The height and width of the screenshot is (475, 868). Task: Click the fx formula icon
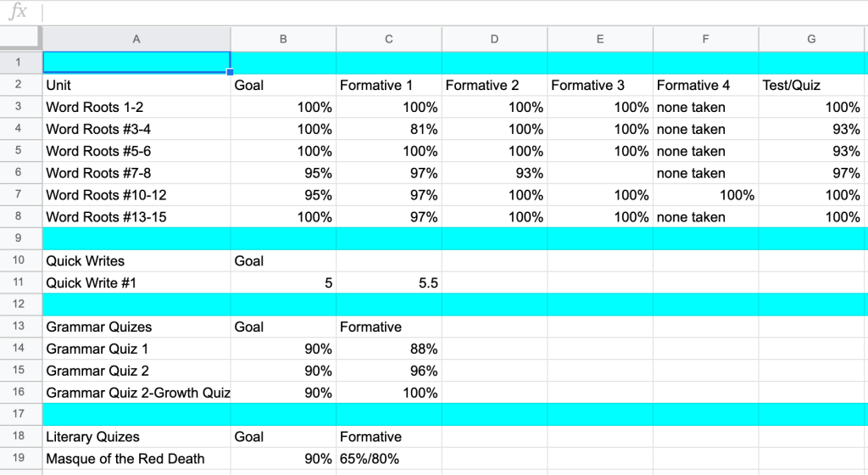pyautogui.click(x=17, y=12)
